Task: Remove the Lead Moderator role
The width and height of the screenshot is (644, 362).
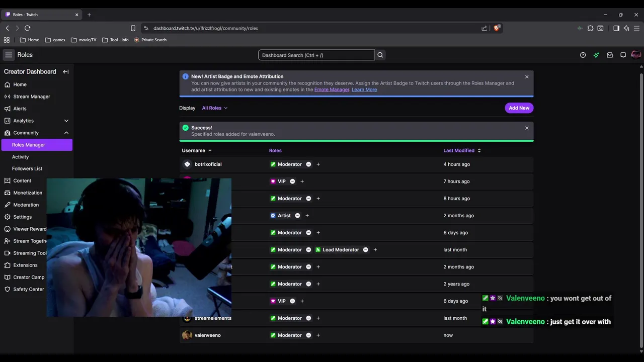Action: 365,250
